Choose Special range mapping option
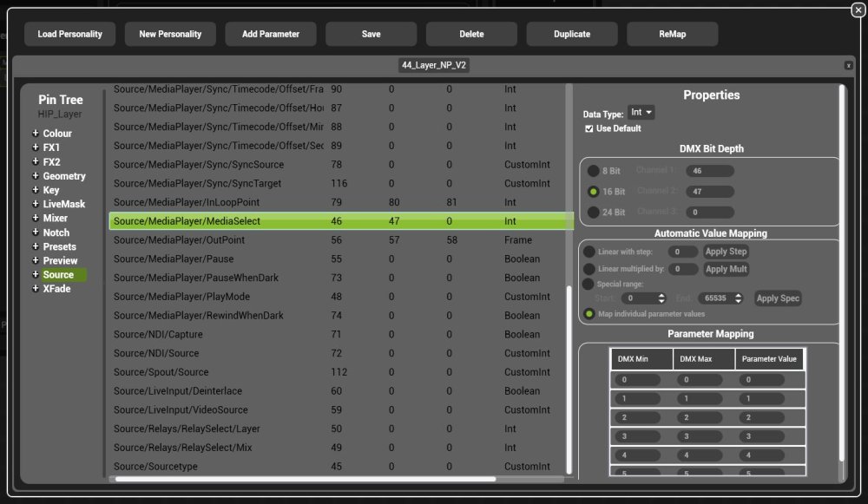This screenshot has height=504, width=868. click(x=588, y=284)
